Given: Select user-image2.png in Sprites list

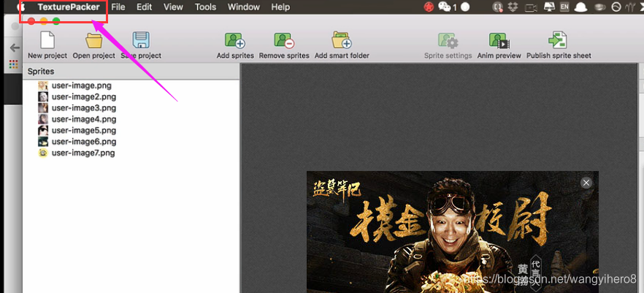Looking at the screenshot, I should pyautogui.click(x=84, y=97).
